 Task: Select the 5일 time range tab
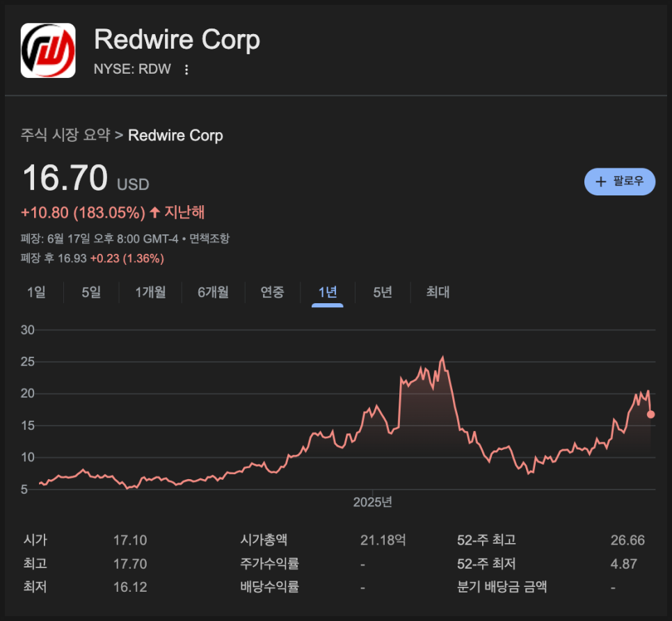tap(91, 292)
